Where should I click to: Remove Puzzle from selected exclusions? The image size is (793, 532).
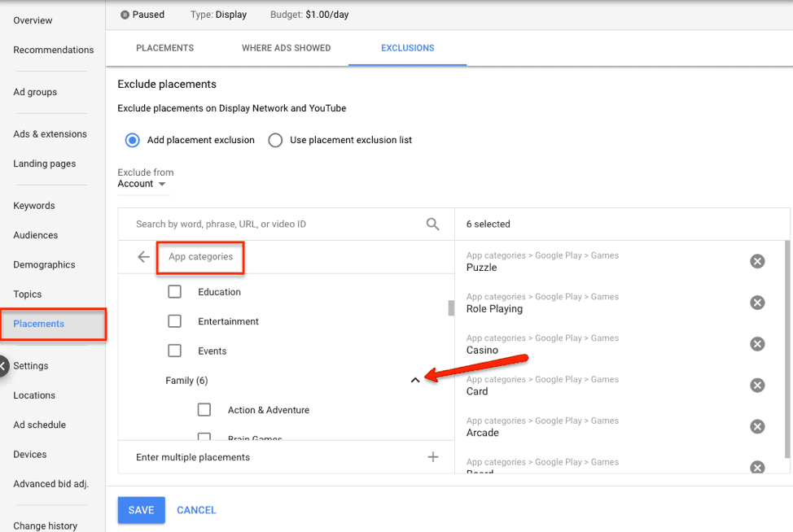757,261
